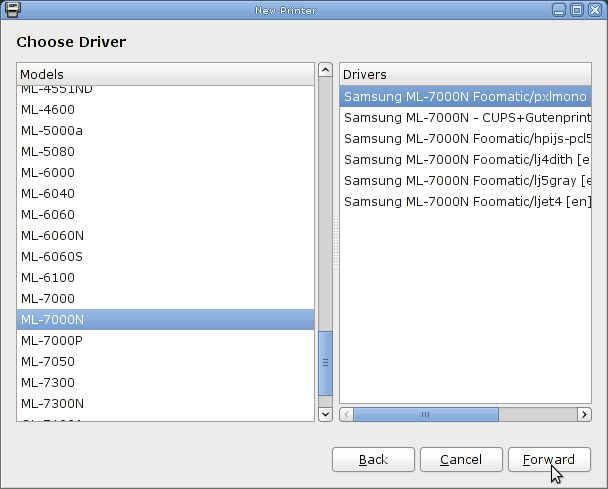
Task: Click Models list scroll up arrow
Action: [325, 70]
